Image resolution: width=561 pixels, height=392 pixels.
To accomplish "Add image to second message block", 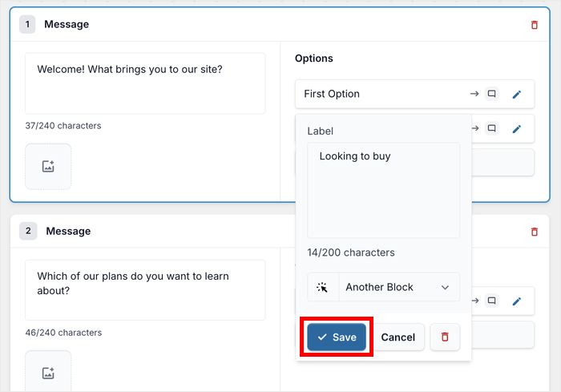I will click(48, 372).
